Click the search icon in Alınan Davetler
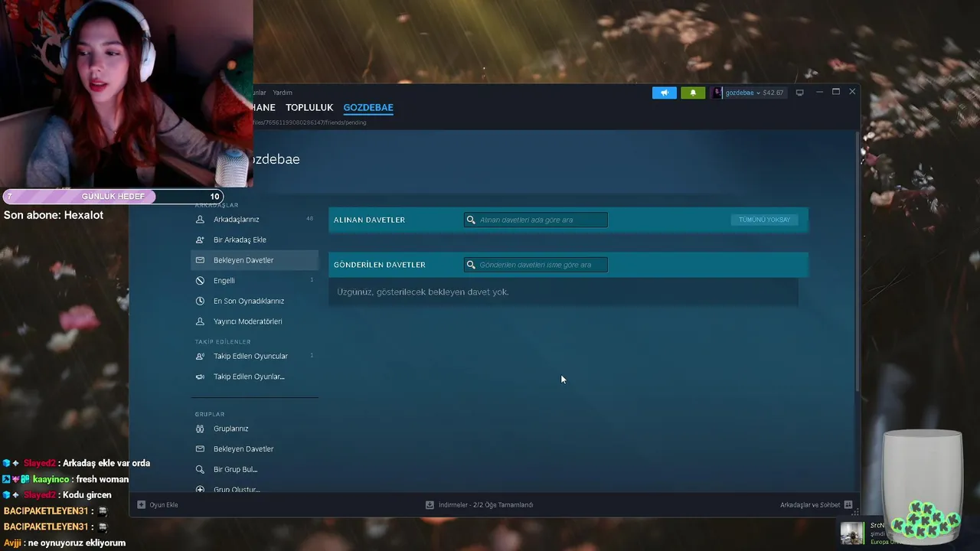980x551 pixels. [x=471, y=220]
